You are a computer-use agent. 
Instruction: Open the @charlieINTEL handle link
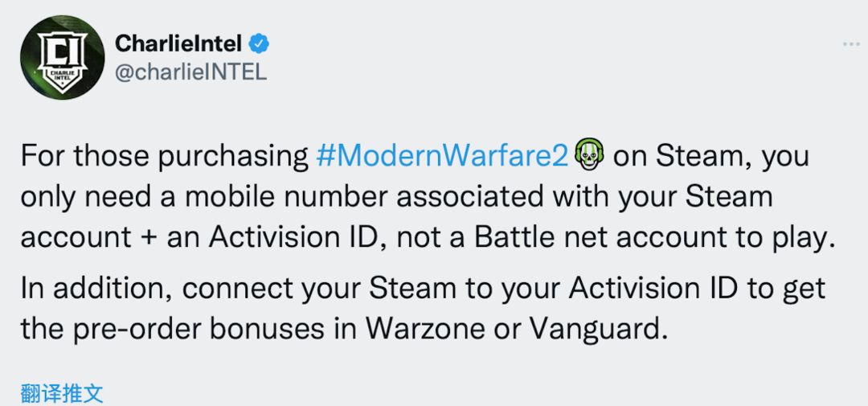(x=190, y=72)
